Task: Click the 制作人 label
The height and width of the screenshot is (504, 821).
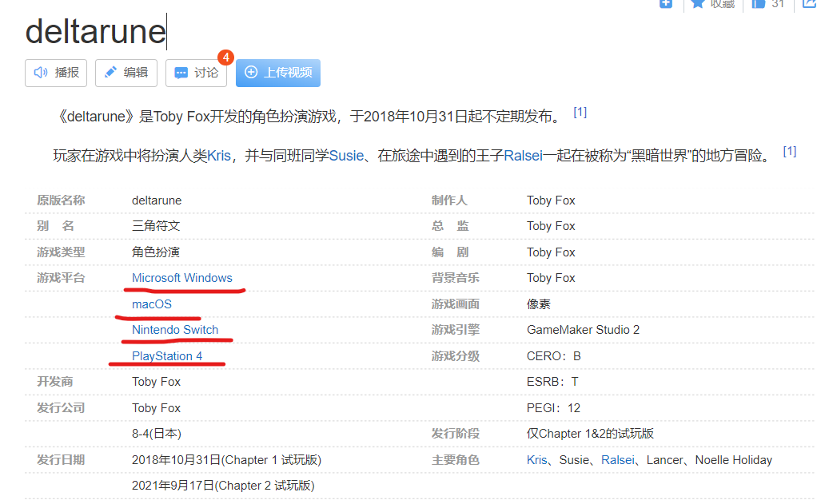Action: tap(450, 200)
